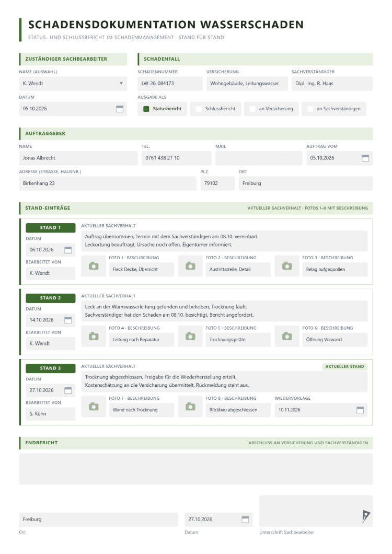Edit Foto 4 description Leitung nach Reparatur

[142, 340]
